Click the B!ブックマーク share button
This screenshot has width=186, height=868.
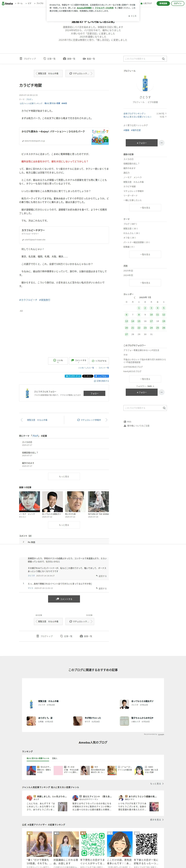pyautogui.click(x=73, y=376)
